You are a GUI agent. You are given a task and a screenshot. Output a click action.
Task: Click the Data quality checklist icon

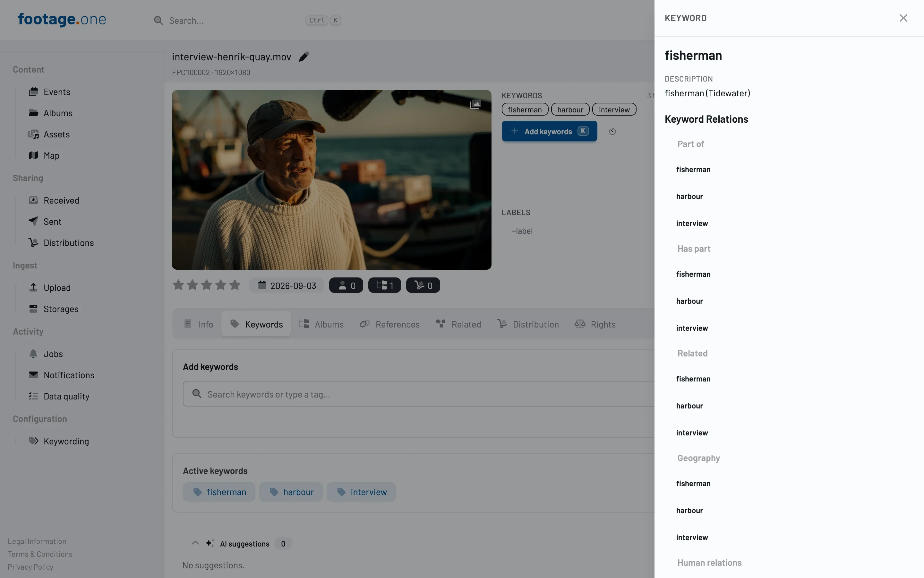(33, 396)
